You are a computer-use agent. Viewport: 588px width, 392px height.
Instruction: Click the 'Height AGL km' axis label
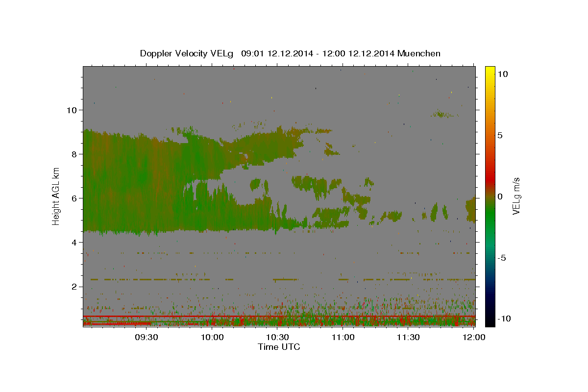click(56, 196)
